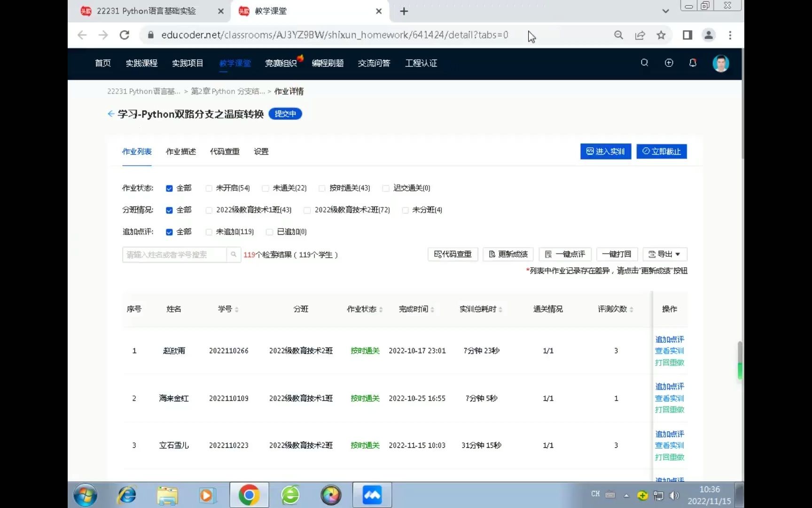Click 进入实训 button
This screenshot has width=812, height=508.
[606, 151]
